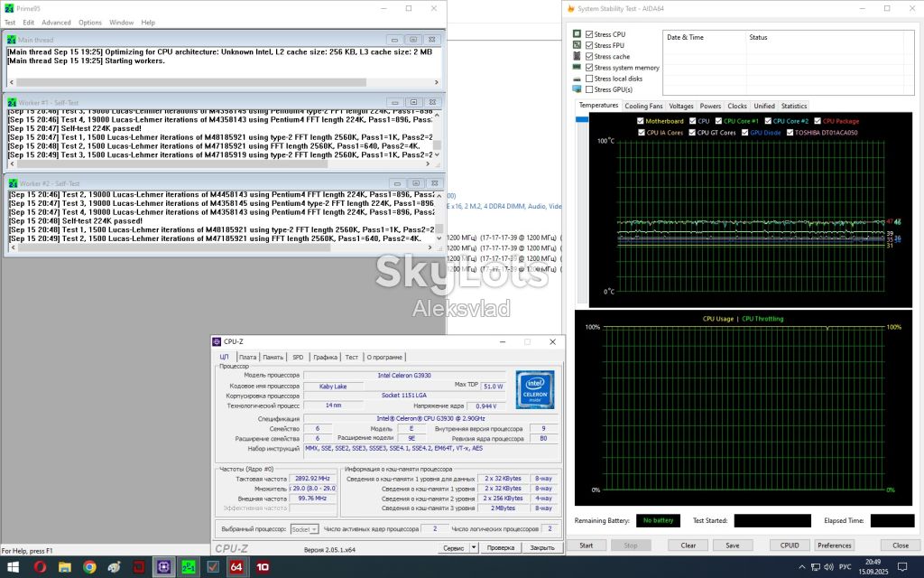Toggle TOSHIBA DT01ACA050 graph checkbox
The height and width of the screenshot is (578, 924).
point(790,133)
